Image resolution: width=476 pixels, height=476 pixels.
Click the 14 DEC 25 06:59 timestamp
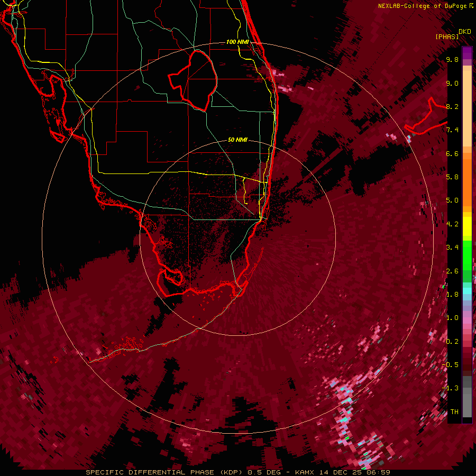354,472
